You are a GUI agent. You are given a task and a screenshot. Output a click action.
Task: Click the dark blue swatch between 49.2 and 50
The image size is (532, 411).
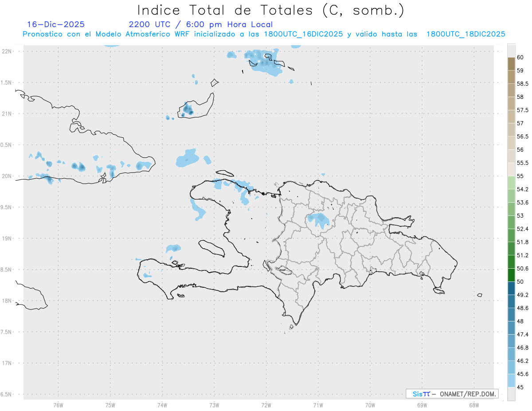(x=511, y=288)
